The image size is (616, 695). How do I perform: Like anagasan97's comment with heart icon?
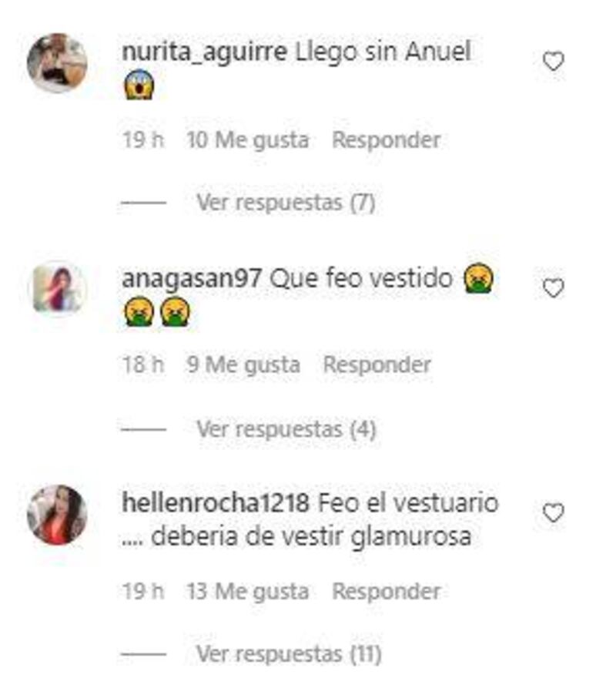[553, 288]
